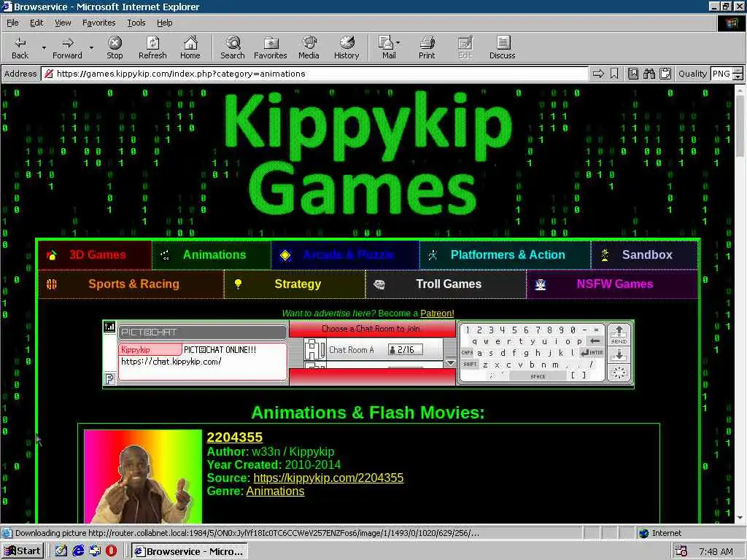Viewport: 747px width, 560px height.
Task: Open the Forward button history dropdown arrow
Action: click(x=91, y=47)
